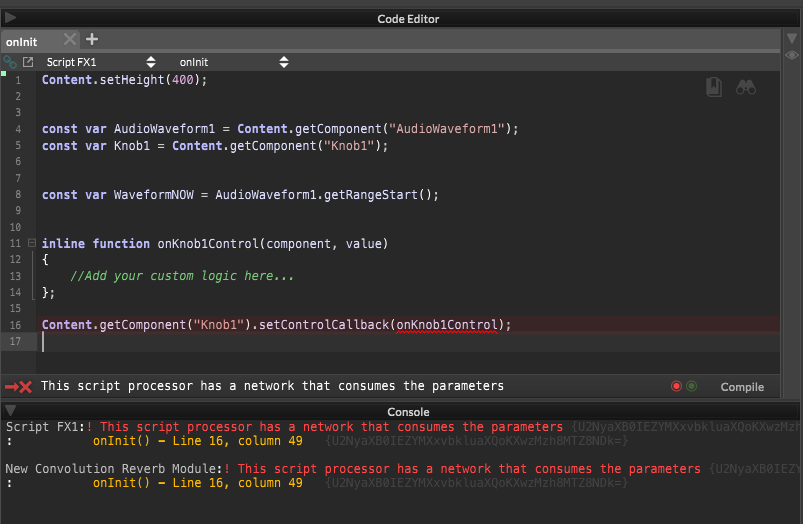The width and height of the screenshot is (803, 524).
Task: Click second 'onInit() - Line 16' console location
Action: (198, 483)
